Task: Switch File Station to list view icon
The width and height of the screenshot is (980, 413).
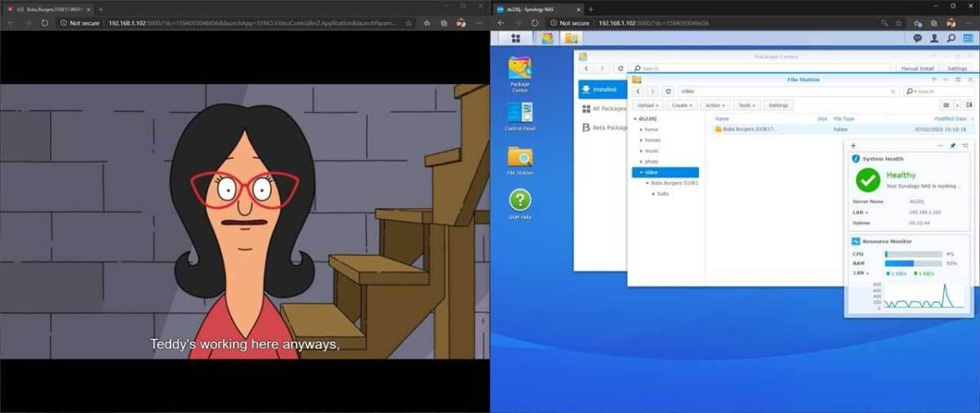Action: [x=947, y=105]
